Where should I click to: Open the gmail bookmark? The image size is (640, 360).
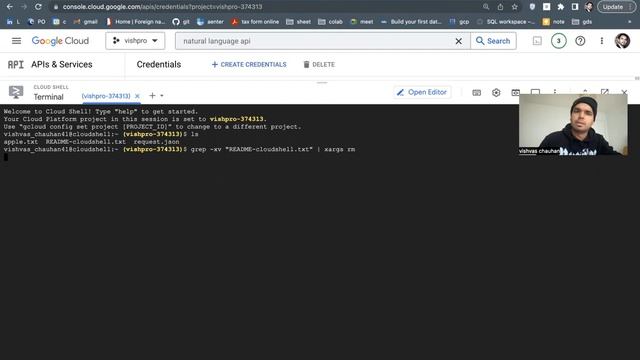(86, 22)
